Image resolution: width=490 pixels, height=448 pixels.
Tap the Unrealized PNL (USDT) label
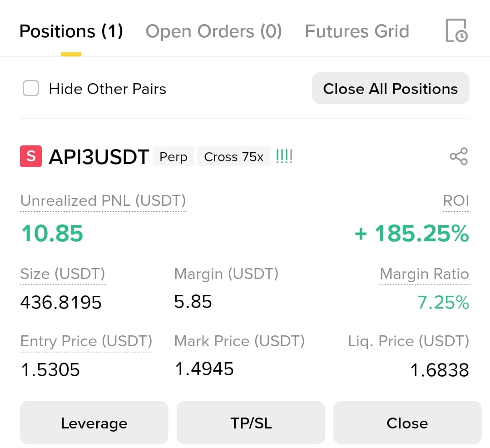pyautogui.click(x=103, y=201)
